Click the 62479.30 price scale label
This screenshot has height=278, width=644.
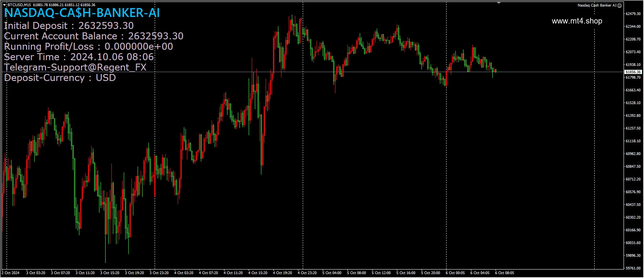click(x=633, y=14)
